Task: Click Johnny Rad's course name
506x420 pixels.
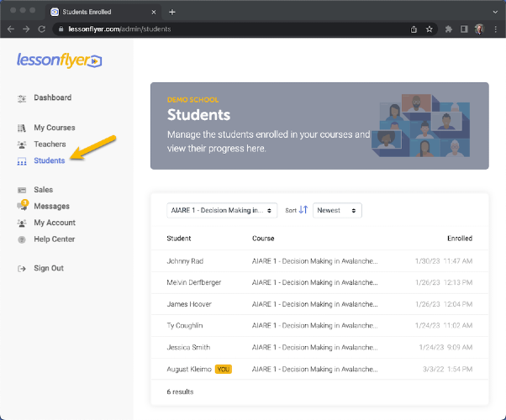Action: 314,261
